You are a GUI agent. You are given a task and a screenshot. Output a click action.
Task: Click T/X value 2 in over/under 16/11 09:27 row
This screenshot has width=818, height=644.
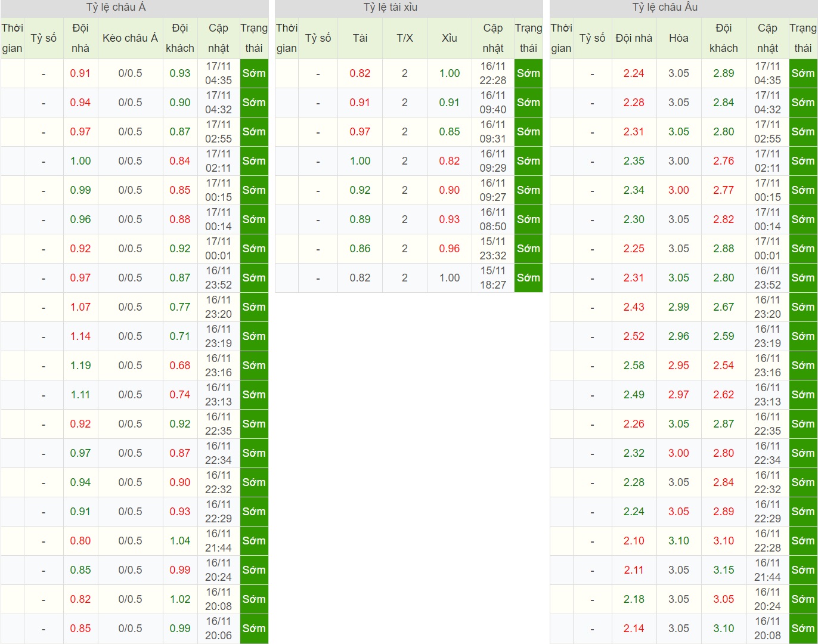pyautogui.click(x=405, y=190)
